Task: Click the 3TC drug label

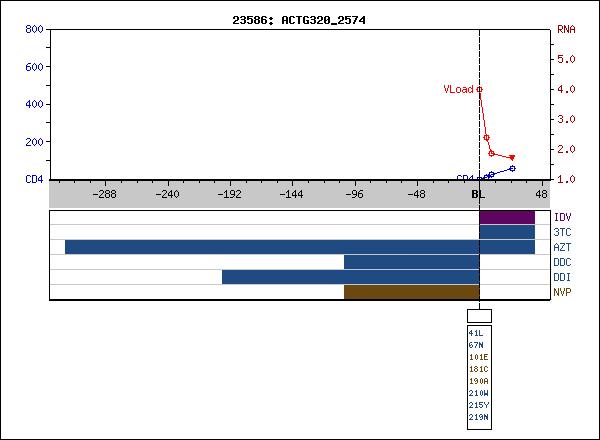Action: click(562, 232)
